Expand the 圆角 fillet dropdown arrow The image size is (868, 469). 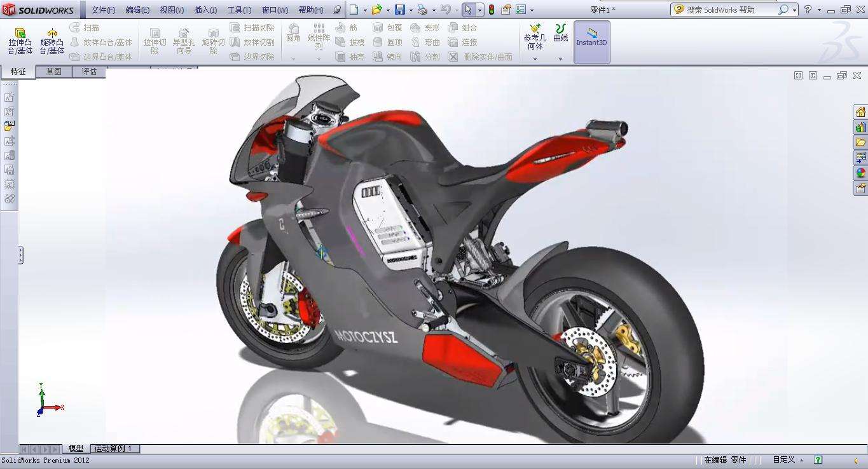(293, 59)
